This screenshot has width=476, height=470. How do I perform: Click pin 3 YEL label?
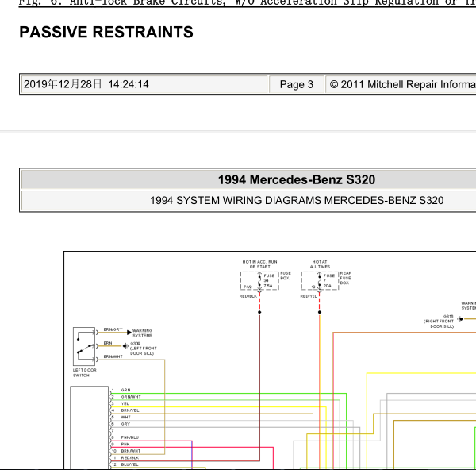pos(125,404)
